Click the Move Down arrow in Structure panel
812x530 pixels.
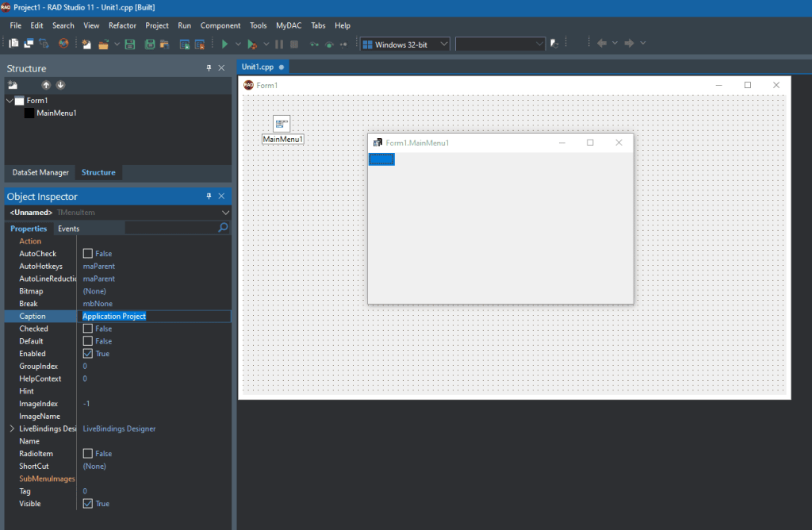60,85
